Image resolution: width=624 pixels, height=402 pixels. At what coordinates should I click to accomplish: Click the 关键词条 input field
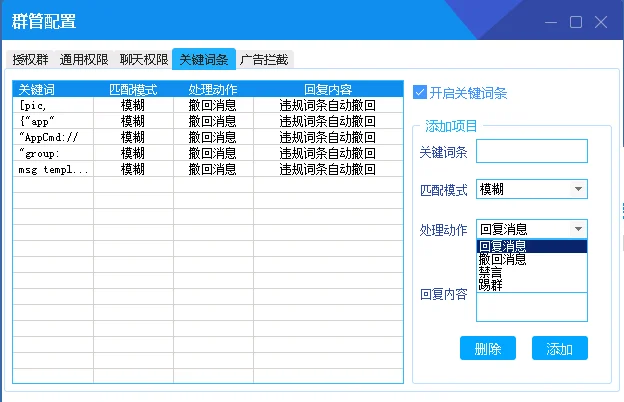click(532, 151)
